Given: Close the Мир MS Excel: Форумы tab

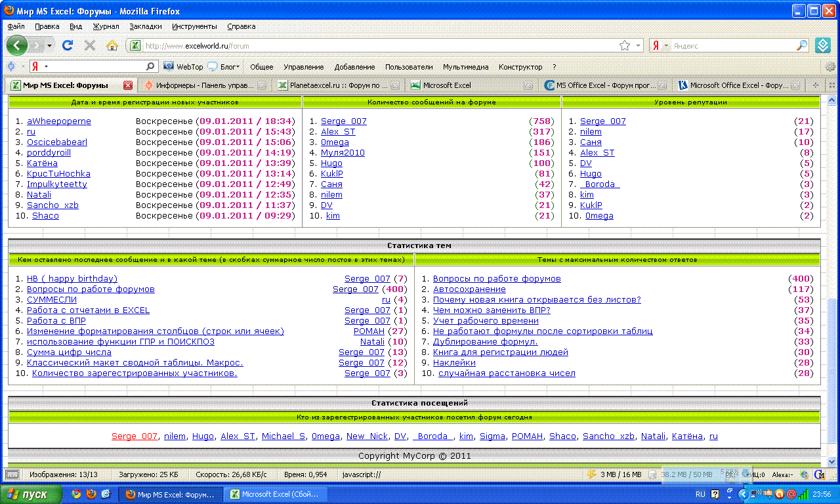Looking at the screenshot, I should coord(128,85).
